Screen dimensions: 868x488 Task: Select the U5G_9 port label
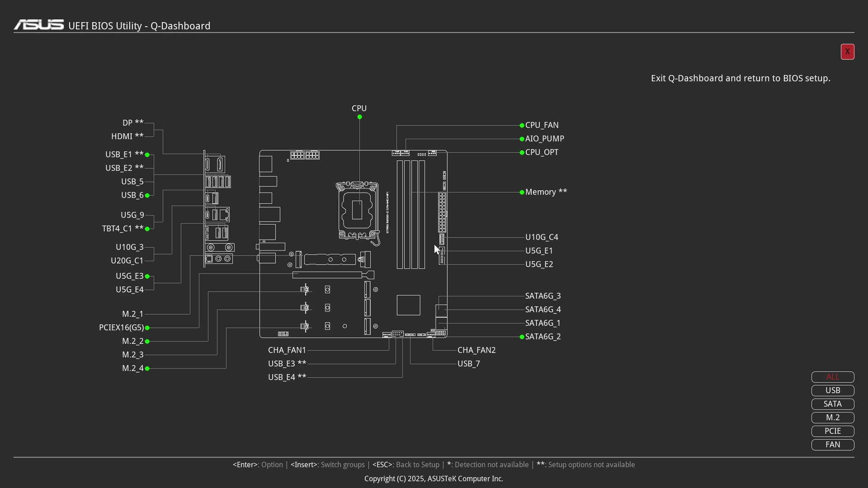click(132, 215)
